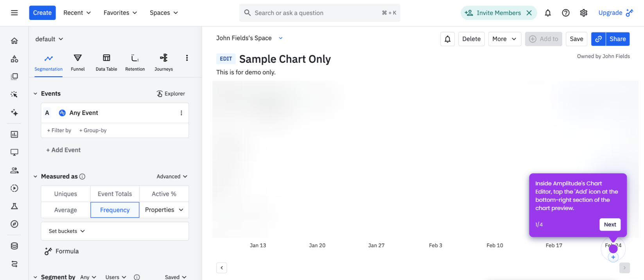
Task: Open the Explorer event tool
Action: click(171, 93)
